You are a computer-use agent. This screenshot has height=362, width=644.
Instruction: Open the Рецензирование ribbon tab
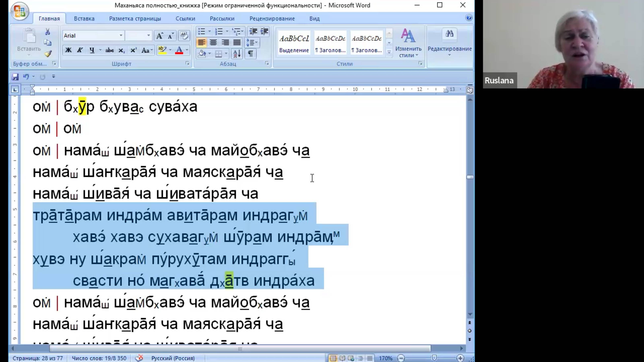pos(272,19)
